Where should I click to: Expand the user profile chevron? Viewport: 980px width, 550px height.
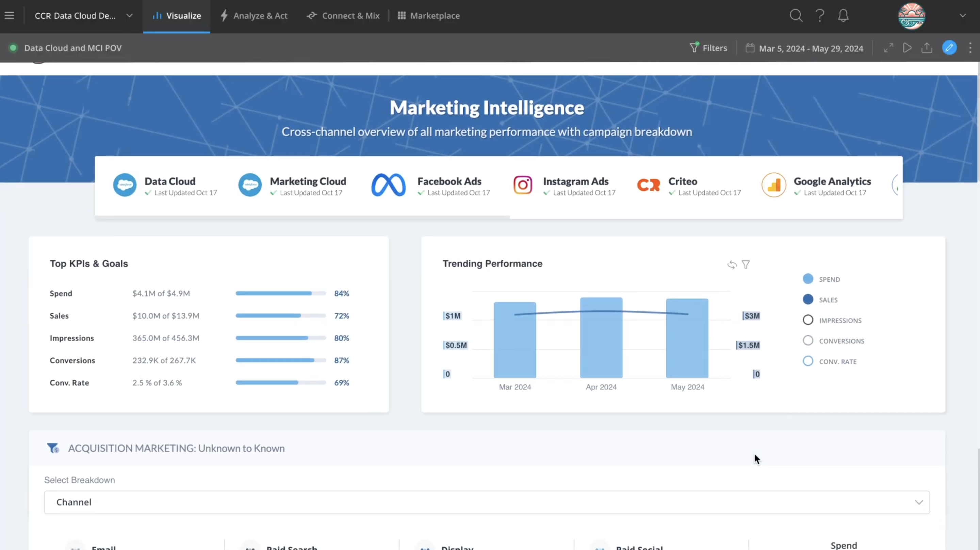[x=963, y=16]
